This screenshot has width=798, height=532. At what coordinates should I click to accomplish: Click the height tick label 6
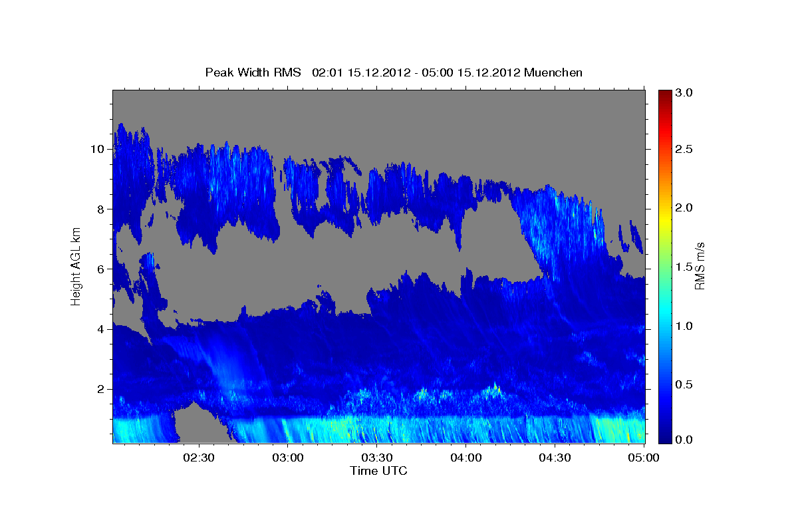click(x=100, y=269)
